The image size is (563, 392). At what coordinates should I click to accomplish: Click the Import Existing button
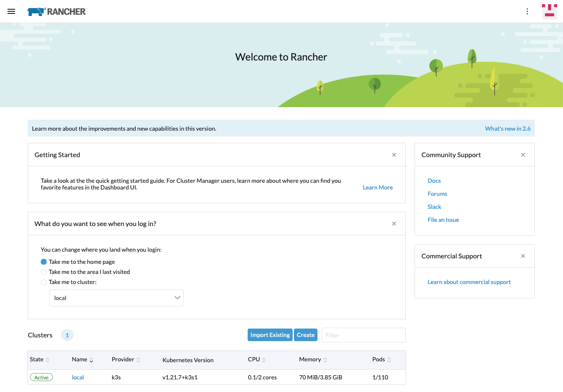pos(270,335)
